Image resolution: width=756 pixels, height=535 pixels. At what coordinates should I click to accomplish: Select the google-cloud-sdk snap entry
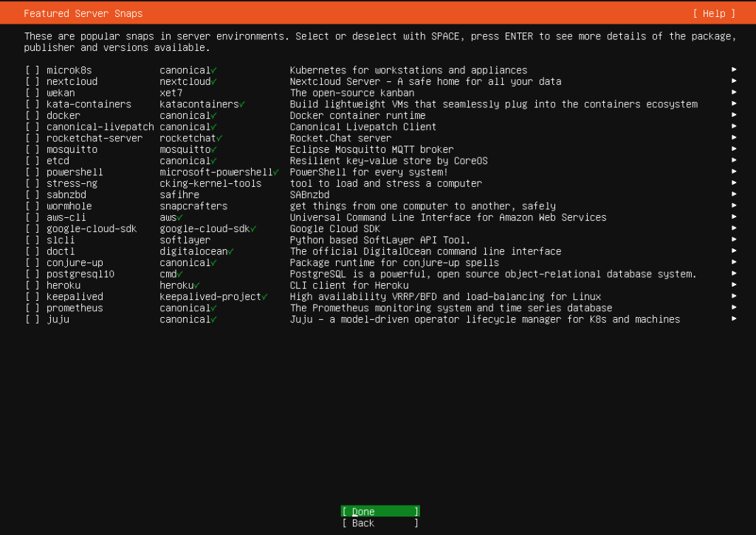(92, 229)
